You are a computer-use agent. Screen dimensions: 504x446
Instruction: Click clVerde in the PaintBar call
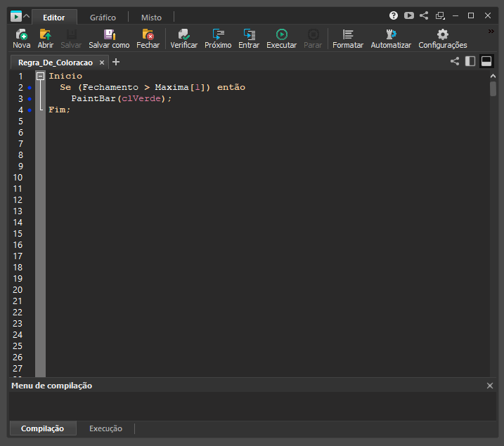141,98
